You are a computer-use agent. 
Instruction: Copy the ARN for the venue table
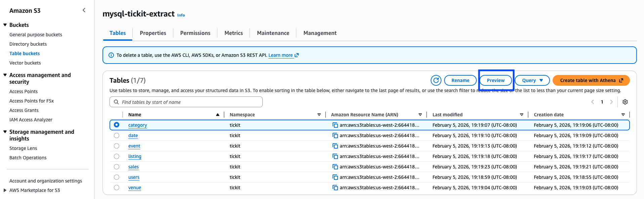coord(335,188)
